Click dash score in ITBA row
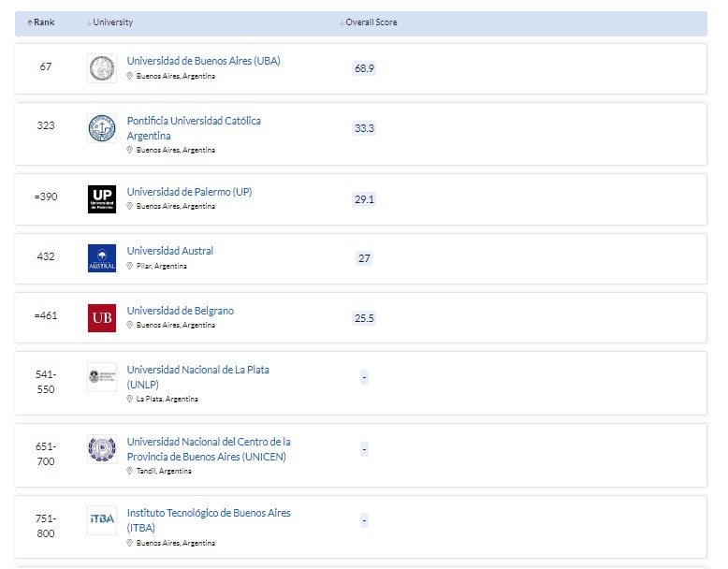 click(364, 520)
